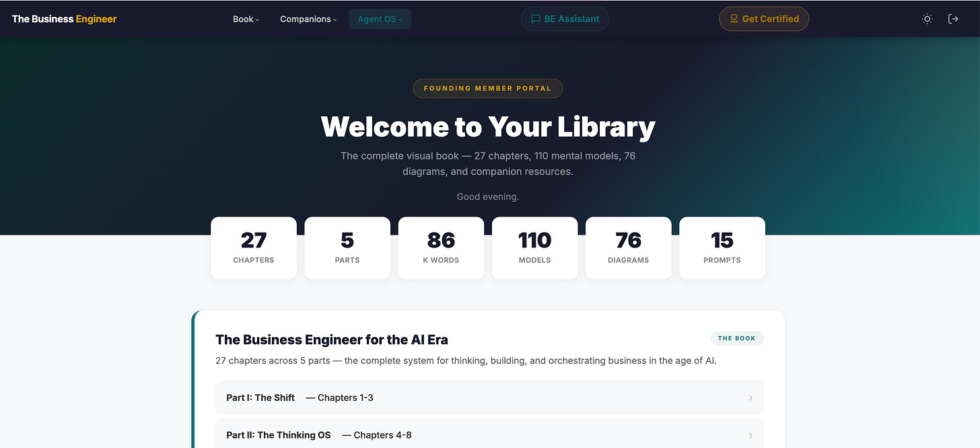This screenshot has width=980, height=448.
Task: Click the Get Certified button
Action: (x=764, y=19)
